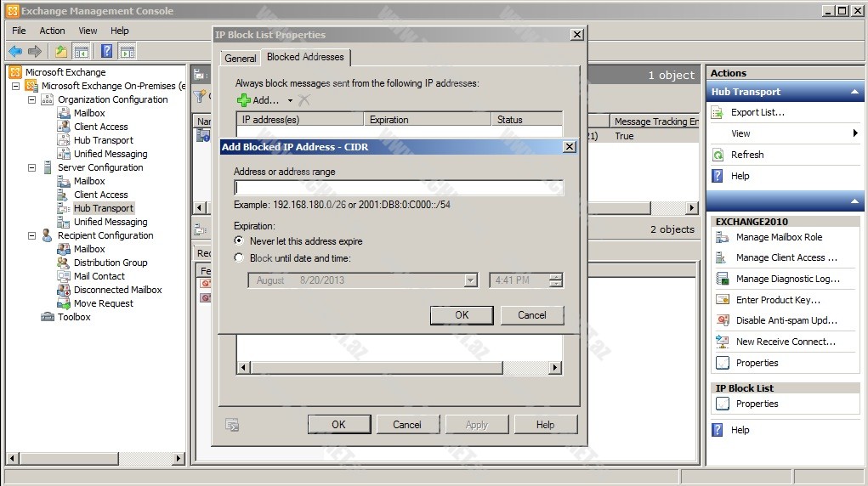
Task: Collapse the Organization Configuration tree node
Action: coord(32,99)
